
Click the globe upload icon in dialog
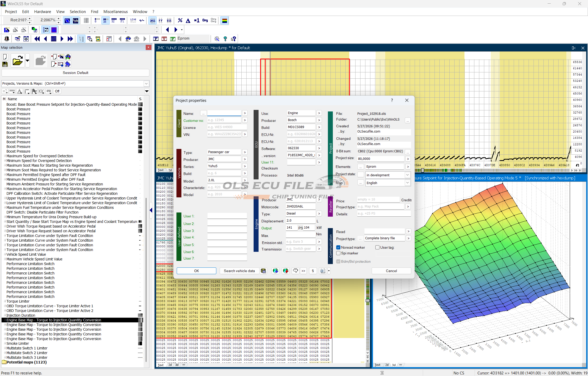(x=286, y=271)
